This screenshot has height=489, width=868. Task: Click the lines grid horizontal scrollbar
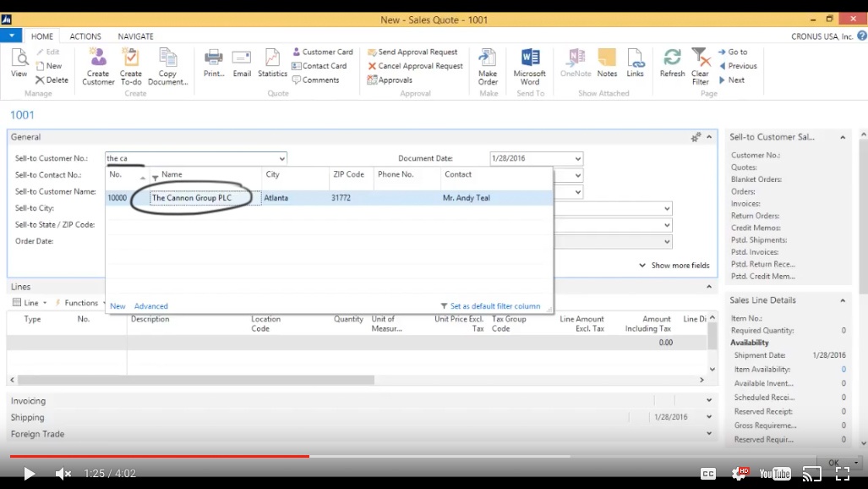tap(196, 380)
